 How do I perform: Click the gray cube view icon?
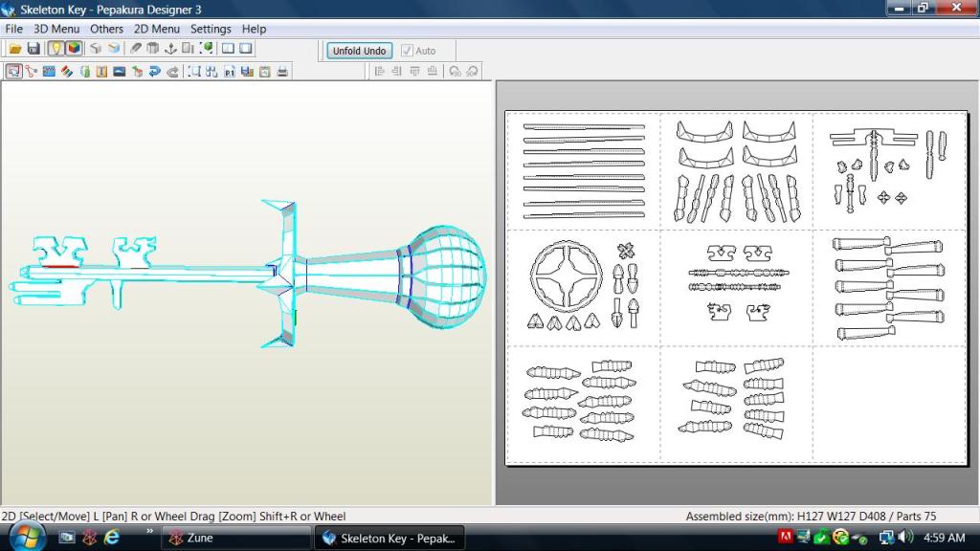pos(95,48)
